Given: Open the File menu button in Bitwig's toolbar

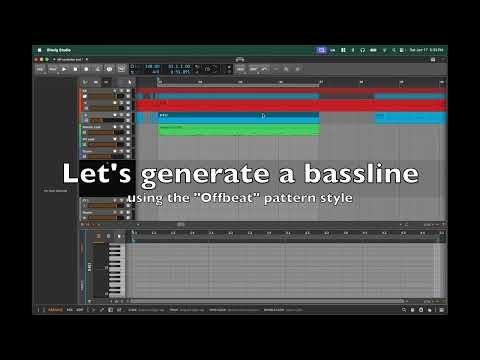Looking at the screenshot, I should point(40,69).
